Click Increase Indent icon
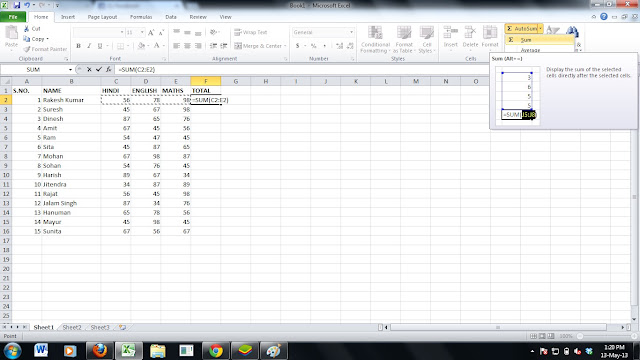 point(224,46)
